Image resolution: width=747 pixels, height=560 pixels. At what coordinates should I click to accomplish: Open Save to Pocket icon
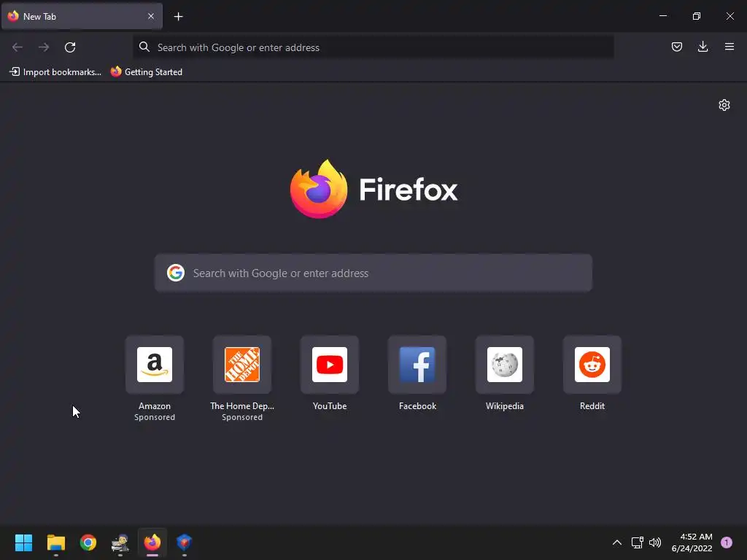[x=676, y=47]
